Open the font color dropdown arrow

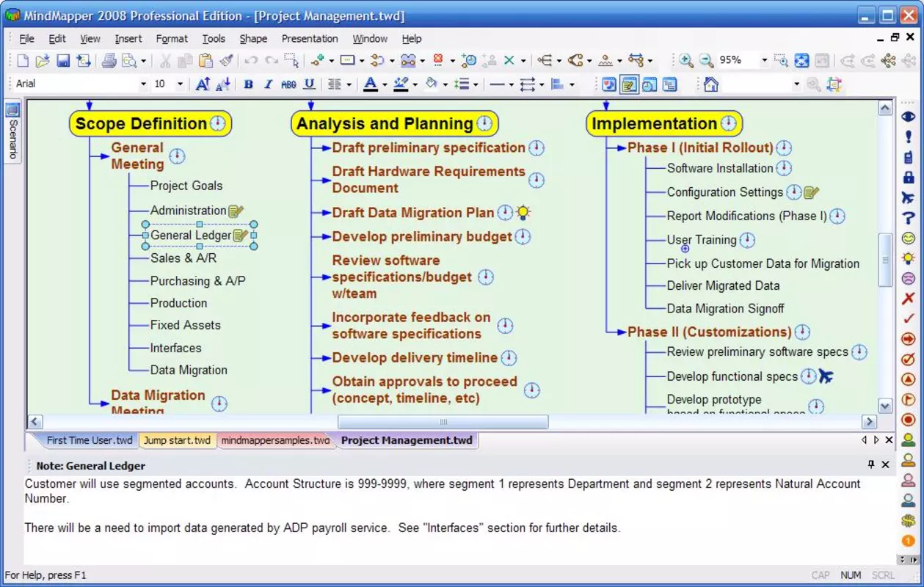tap(385, 84)
